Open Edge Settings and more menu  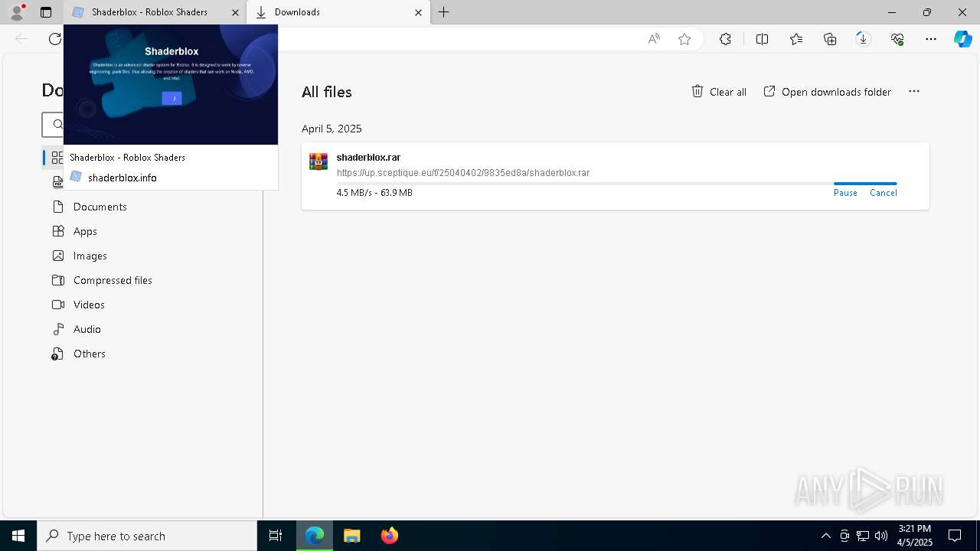931,39
